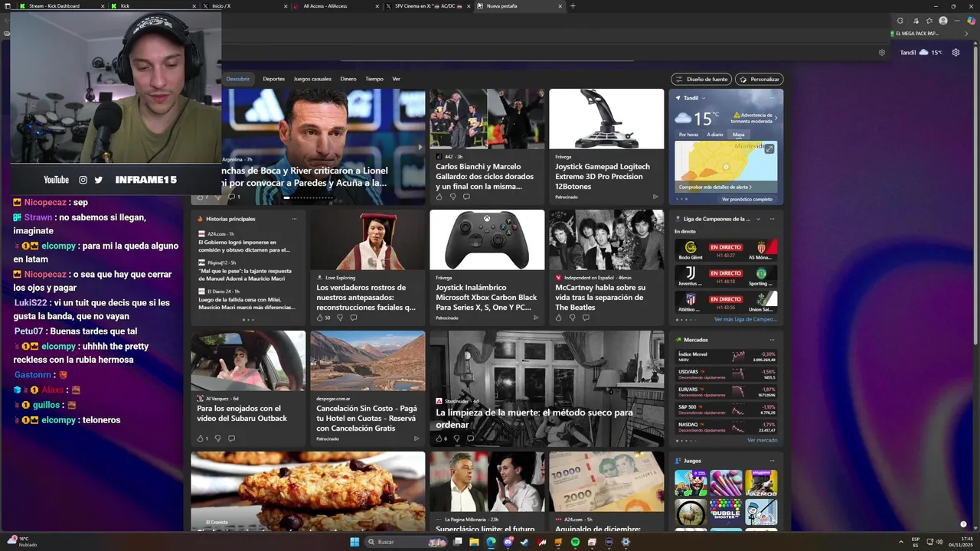This screenshot has height=551, width=980.
Task: Open the Juventus vs Sporting match
Action: (x=726, y=275)
